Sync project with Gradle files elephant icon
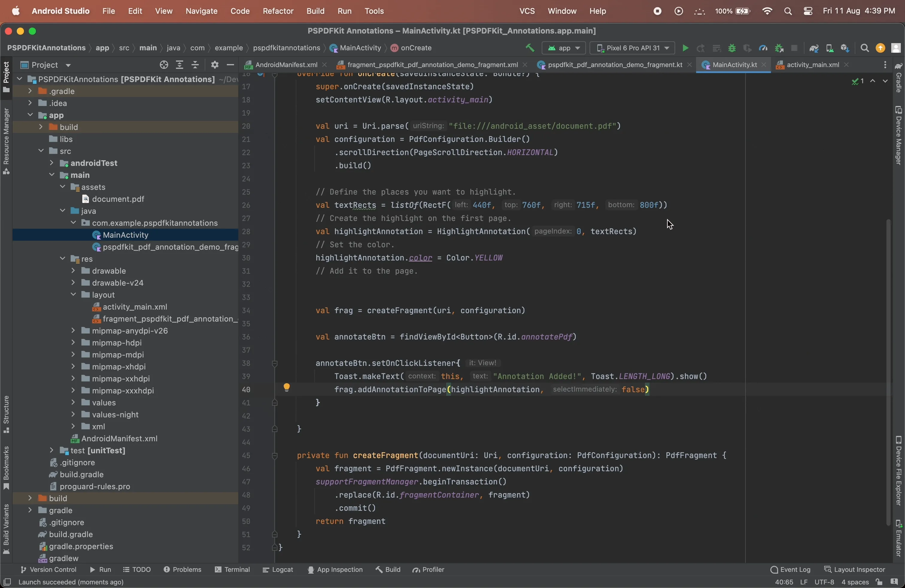This screenshot has height=588, width=905. 814,48
